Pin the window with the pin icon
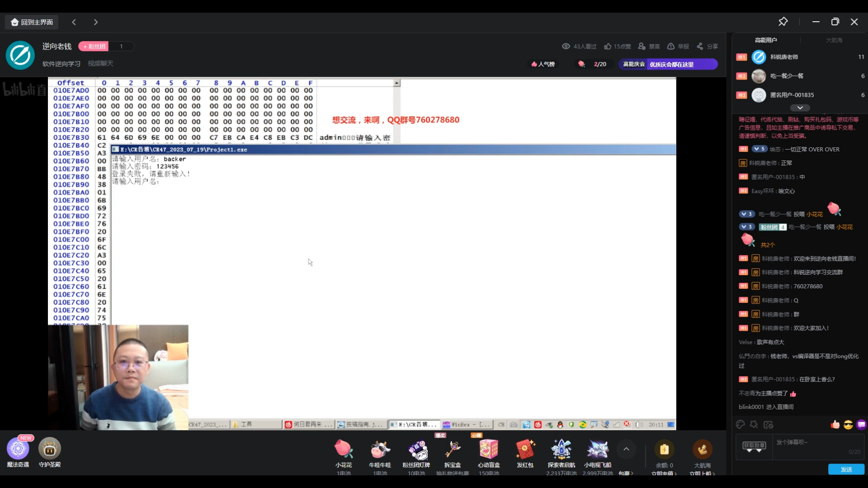Image resolution: width=868 pixels, height=488 pixels. [x=783, y=22]
